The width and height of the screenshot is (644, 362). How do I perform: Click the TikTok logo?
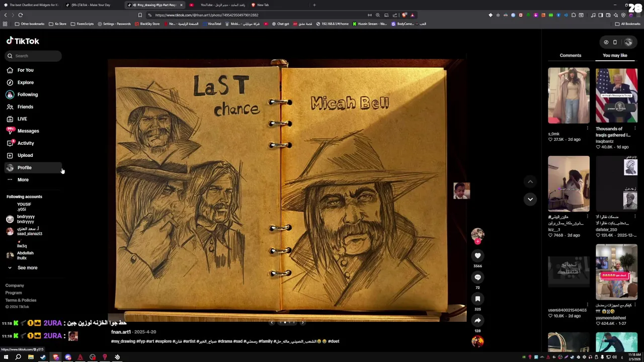[23, 41]
